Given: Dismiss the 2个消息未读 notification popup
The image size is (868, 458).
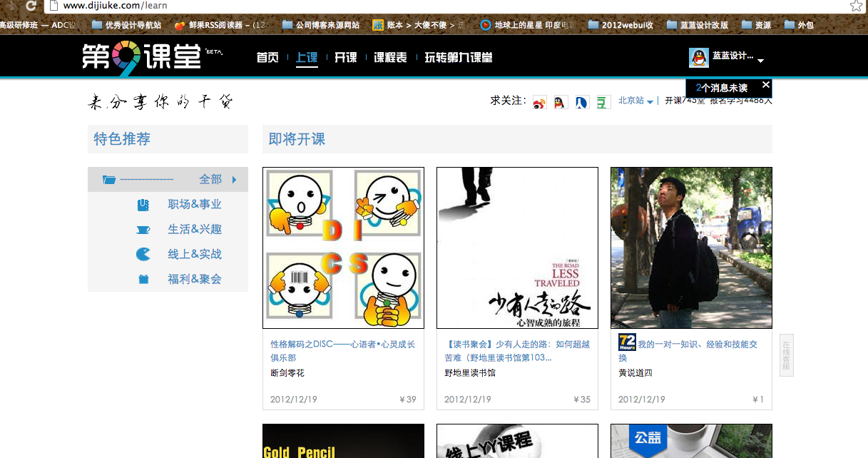Looking at the screenshot, I should pos(766,85).
